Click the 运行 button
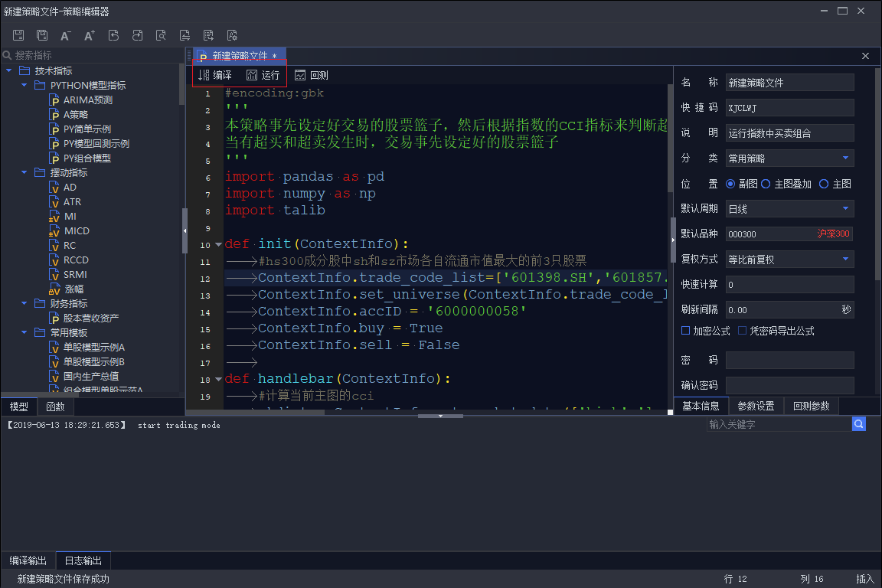This screenshot has width=882, height=588. pos(263,75)
